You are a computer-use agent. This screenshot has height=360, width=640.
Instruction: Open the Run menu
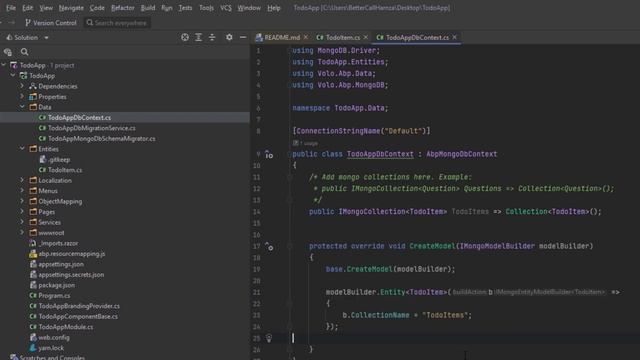point(167,8)
